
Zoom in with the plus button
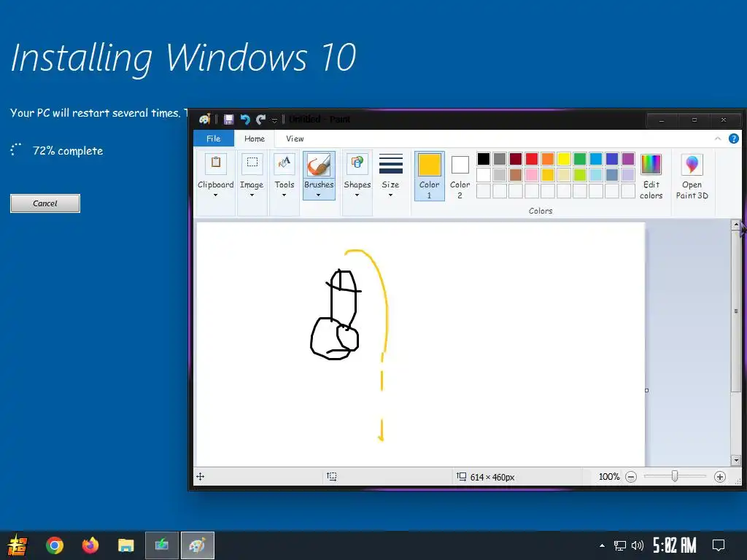720,477
